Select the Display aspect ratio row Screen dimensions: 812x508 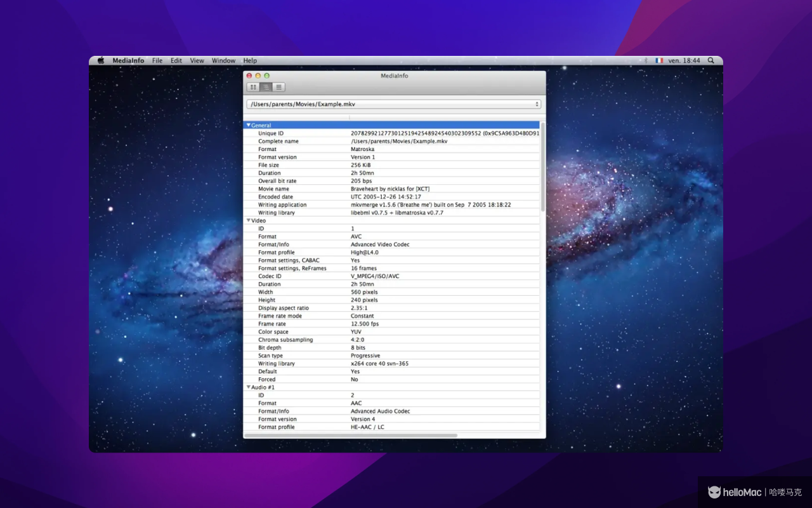pyautogui.click(x=392, y=308)
